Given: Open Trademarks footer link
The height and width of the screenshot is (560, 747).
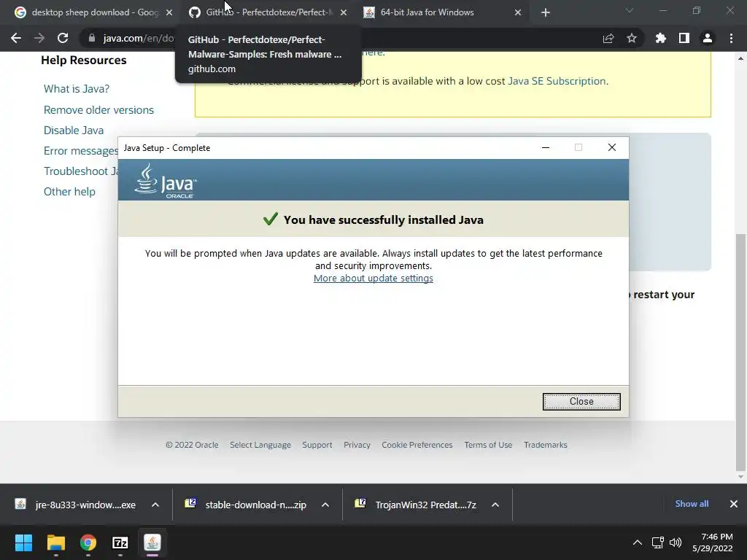Looking at the screenshot, I should [x=546, y=445].
